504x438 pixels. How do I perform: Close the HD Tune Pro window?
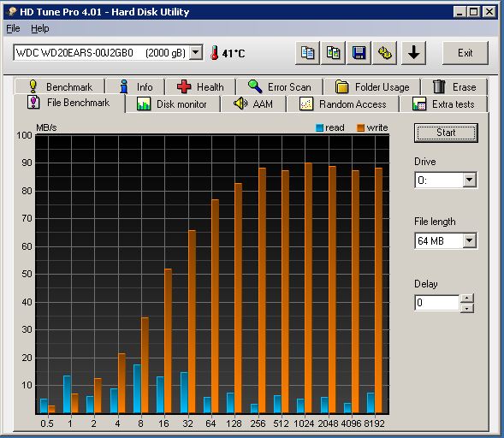click(489, 12)
